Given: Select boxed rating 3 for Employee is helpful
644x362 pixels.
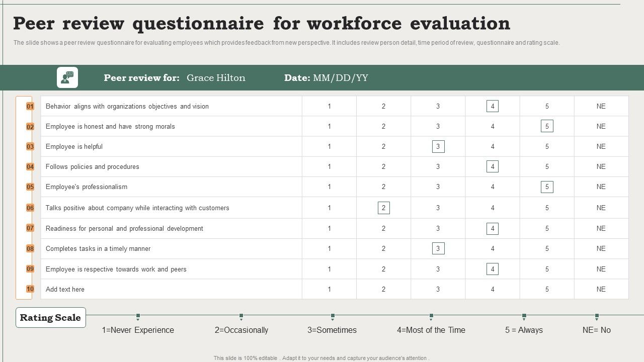Looking at the screenshot, I should [438, 146].
